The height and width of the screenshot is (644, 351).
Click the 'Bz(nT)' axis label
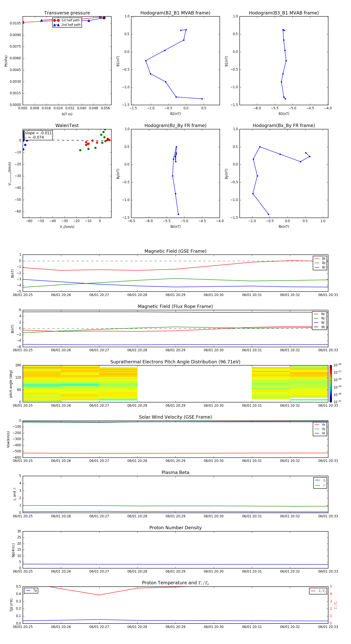pos(175,227)
